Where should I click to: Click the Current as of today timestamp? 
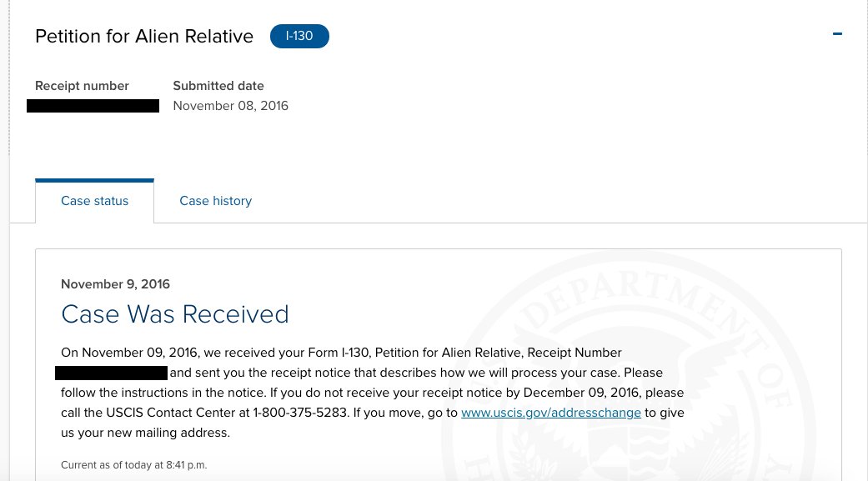134,465
